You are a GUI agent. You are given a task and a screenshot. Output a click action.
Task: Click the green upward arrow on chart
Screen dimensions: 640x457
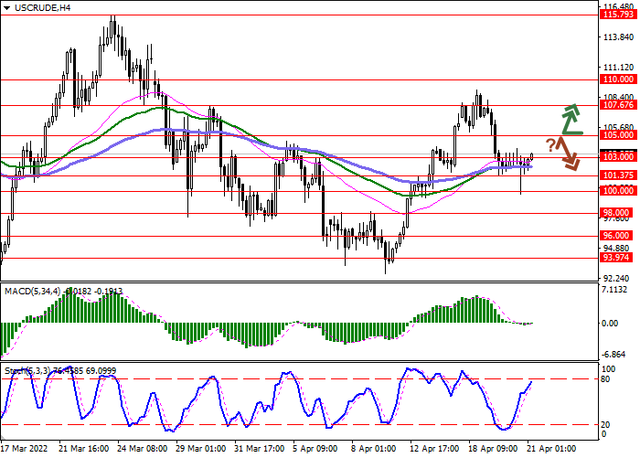pyautogui.click(x=571, y=118)
